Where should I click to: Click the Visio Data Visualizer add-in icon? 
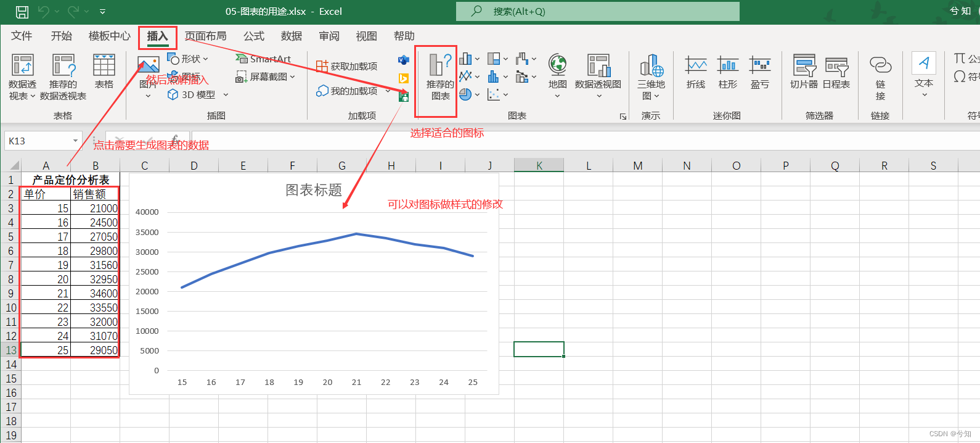tap(404, 60)
